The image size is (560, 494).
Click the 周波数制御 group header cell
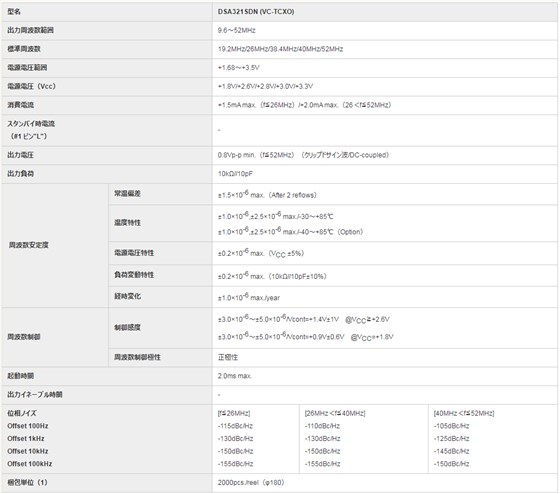click(x=55, y=337)
